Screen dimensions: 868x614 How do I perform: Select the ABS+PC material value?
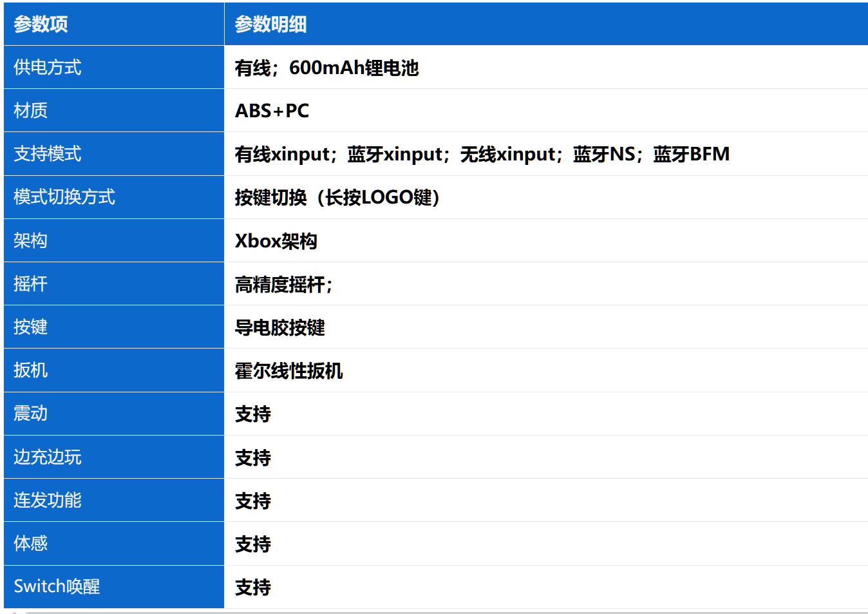click(272, 111)
